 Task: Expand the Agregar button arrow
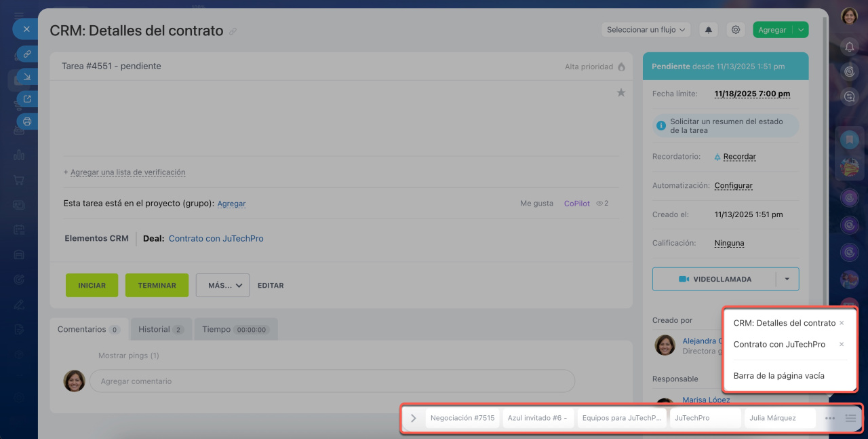pyautogui.click(x=801, y=30)
